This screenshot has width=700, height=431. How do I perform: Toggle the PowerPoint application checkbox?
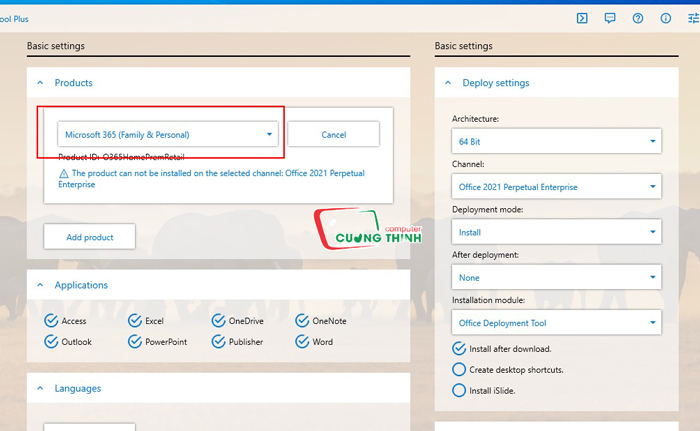[134, 341]
